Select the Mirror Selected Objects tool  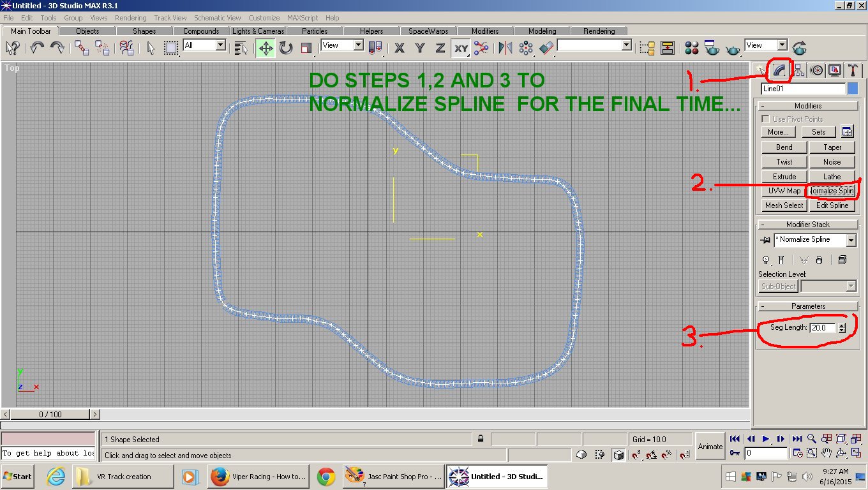(x=505, y=48)
